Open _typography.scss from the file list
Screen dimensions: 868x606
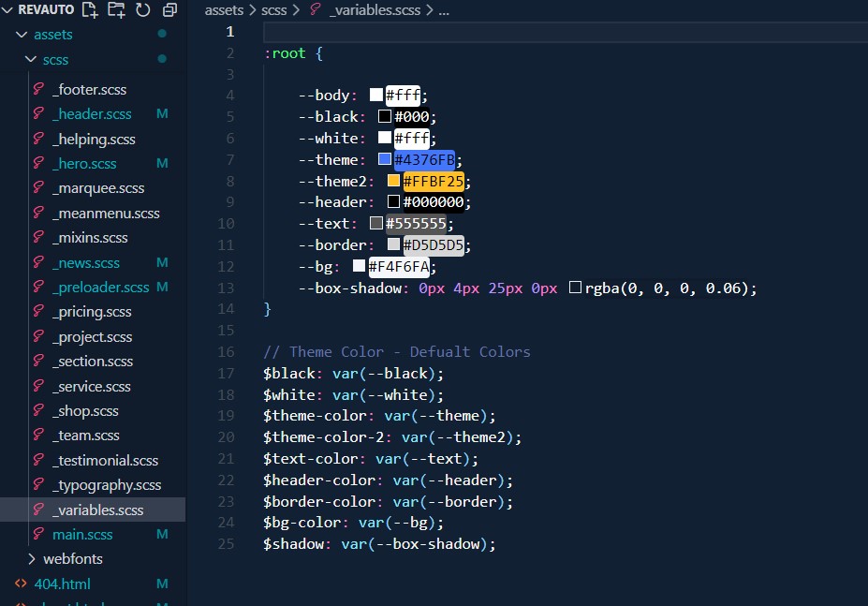[107, 485]
